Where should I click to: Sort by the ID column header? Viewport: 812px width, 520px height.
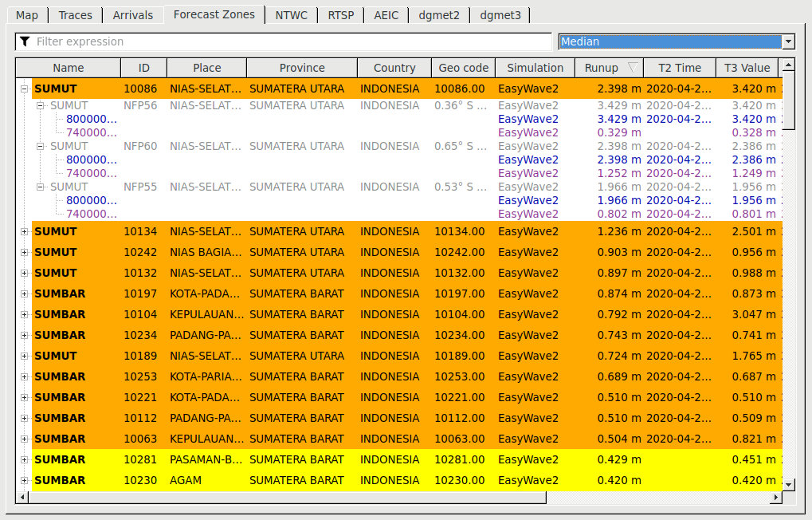pos(144,68)
